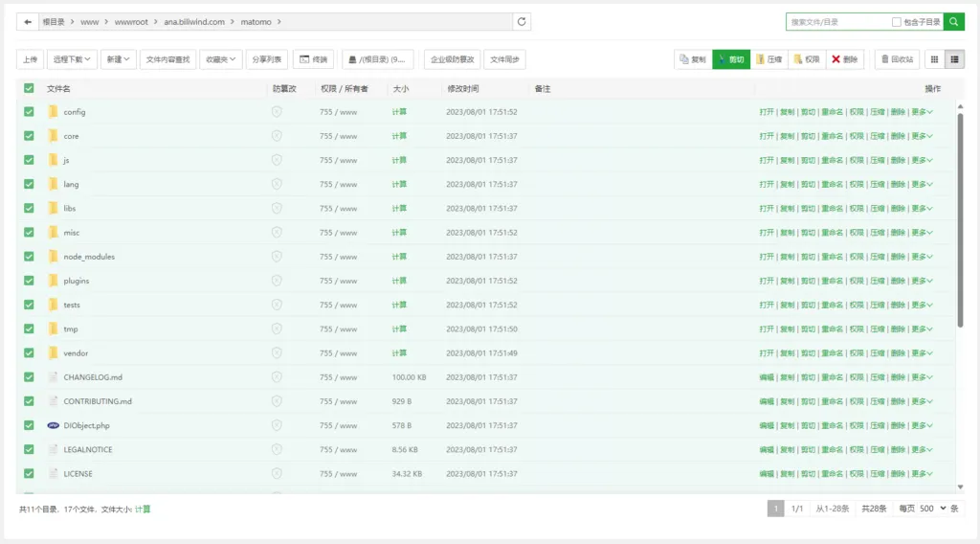
Task: Click the green search magnifier button
Action: click(x=953, y=22)
